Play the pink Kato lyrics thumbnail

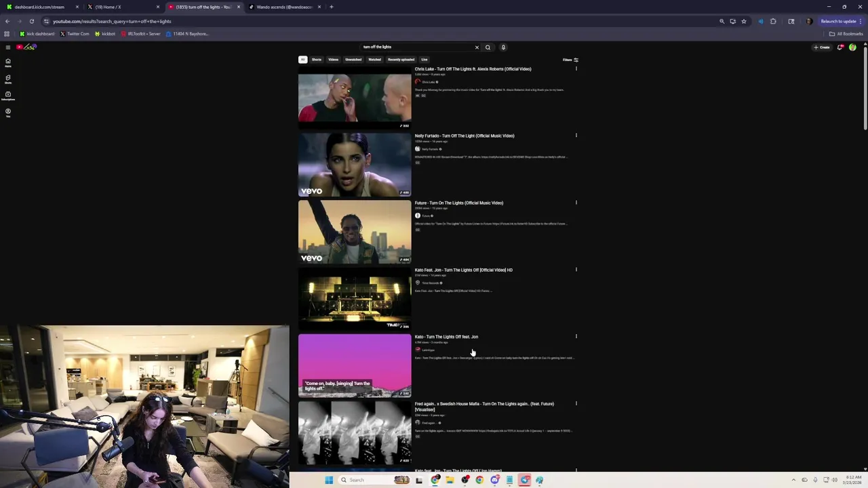(x=355, y=365)
